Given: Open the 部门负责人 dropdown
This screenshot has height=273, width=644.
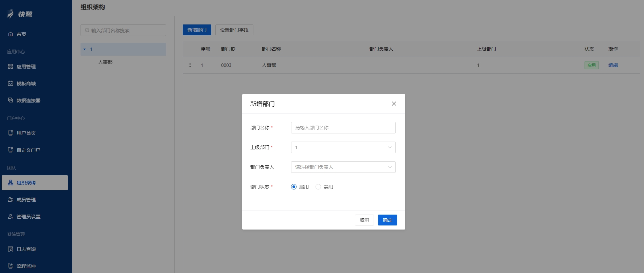Looking at the screenshot, I should point(343,167).
